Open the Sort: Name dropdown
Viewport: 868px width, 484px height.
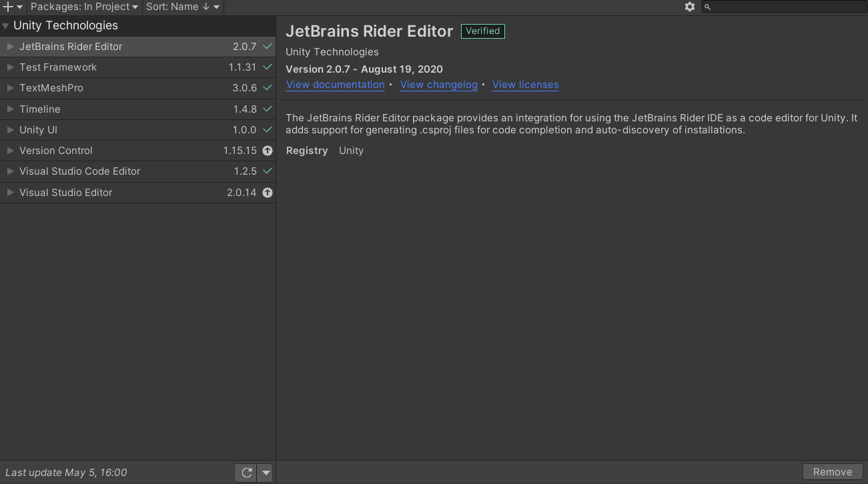[183, 7]
